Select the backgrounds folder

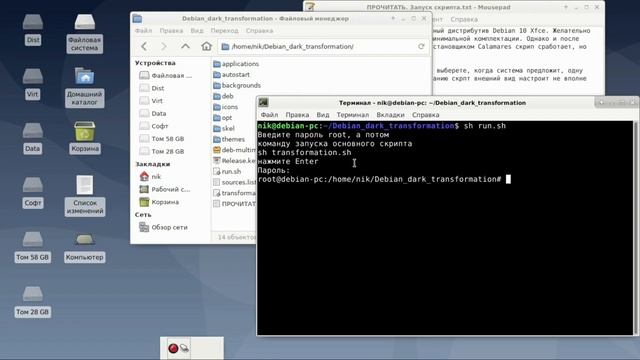(237, 85)
